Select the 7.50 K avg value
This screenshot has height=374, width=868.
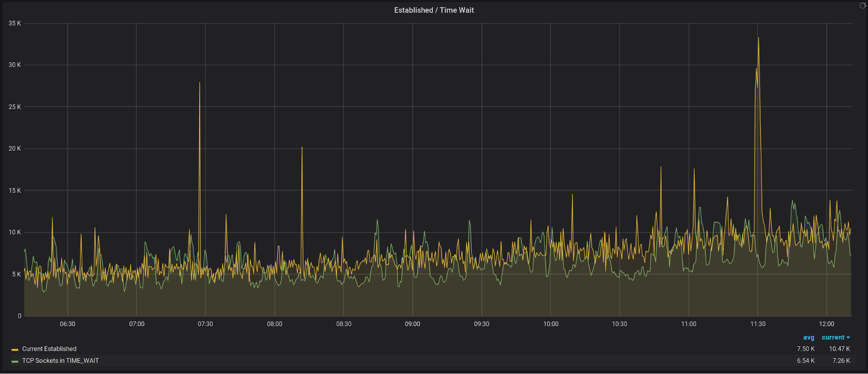[805, 349]
